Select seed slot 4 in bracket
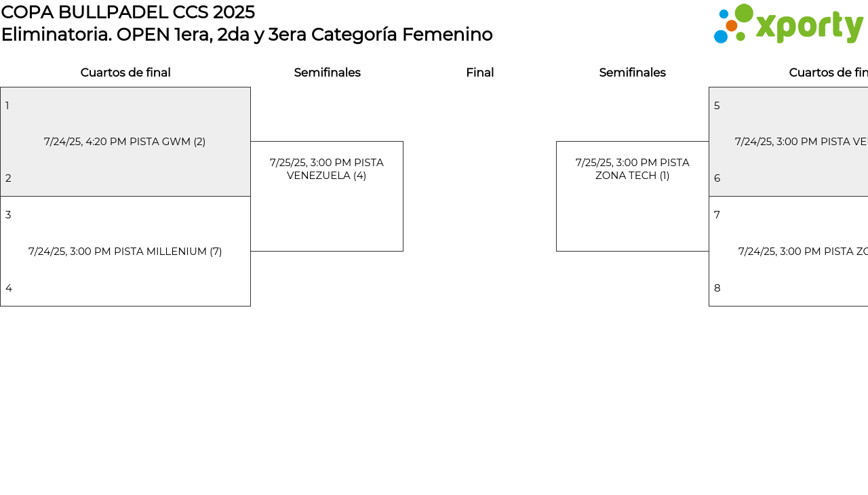Screen dimensions: 868x495 pos(9,288)
